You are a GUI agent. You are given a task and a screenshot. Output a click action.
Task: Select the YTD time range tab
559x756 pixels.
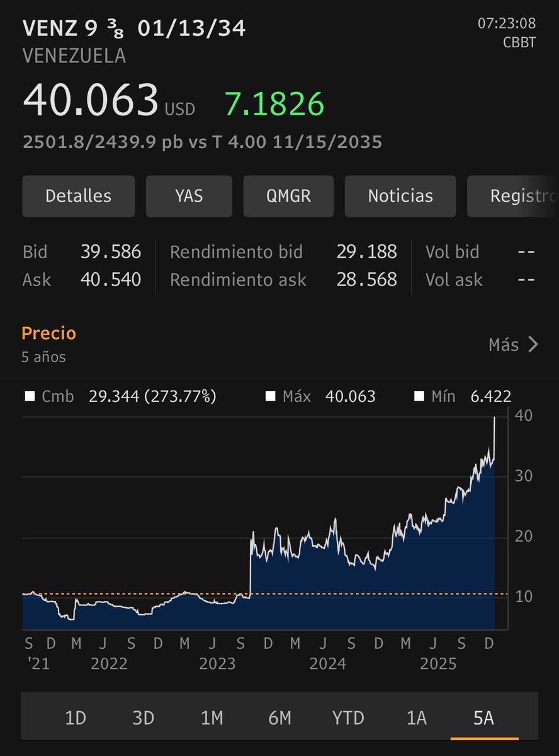[348, 718]
